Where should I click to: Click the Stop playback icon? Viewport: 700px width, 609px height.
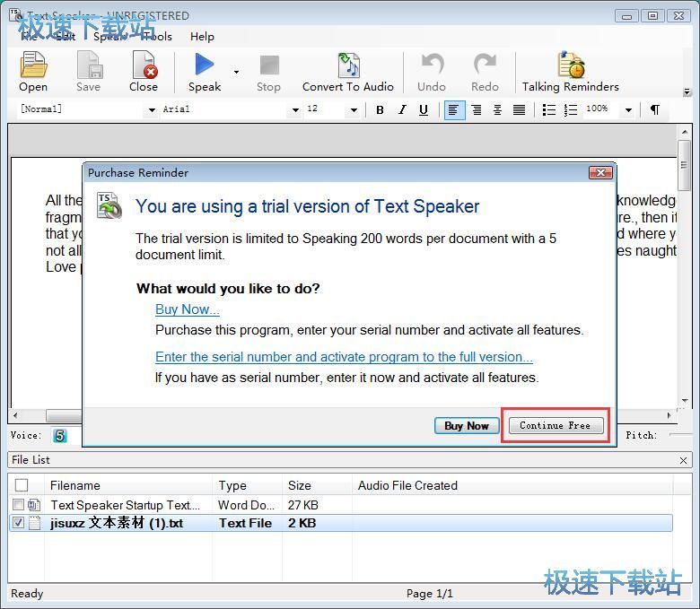click(268, 72)
